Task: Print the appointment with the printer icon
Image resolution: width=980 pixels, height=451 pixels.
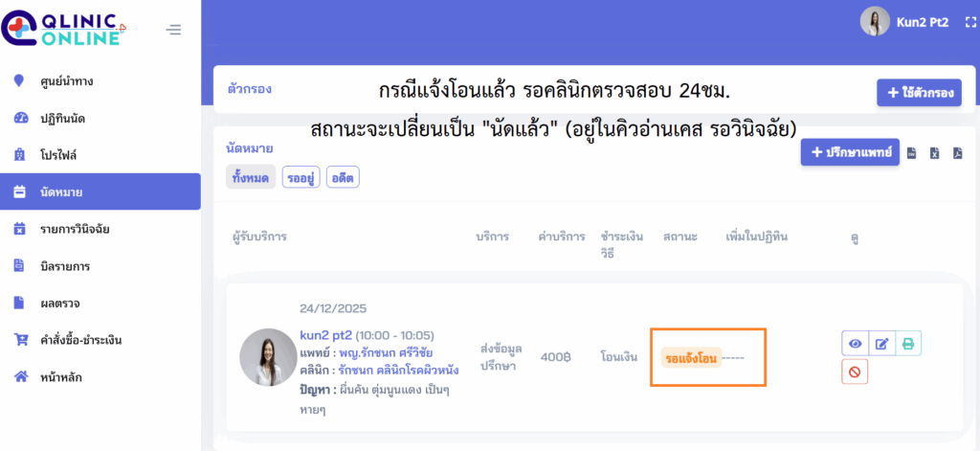Action: coord(908,344)
